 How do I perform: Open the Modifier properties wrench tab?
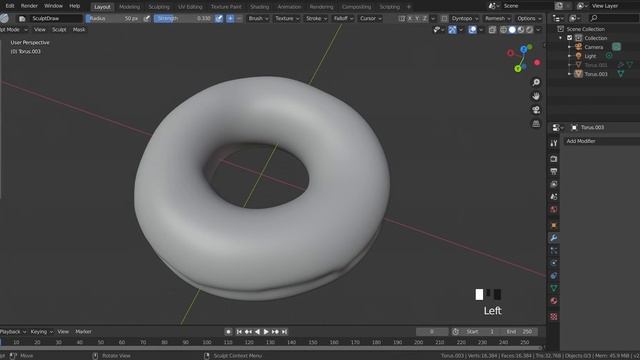(x=553, y=238)
